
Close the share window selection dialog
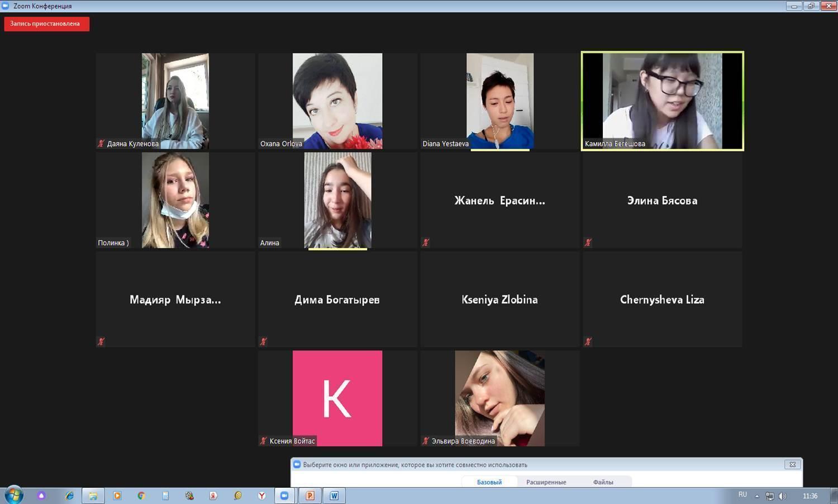coord(792,464)
